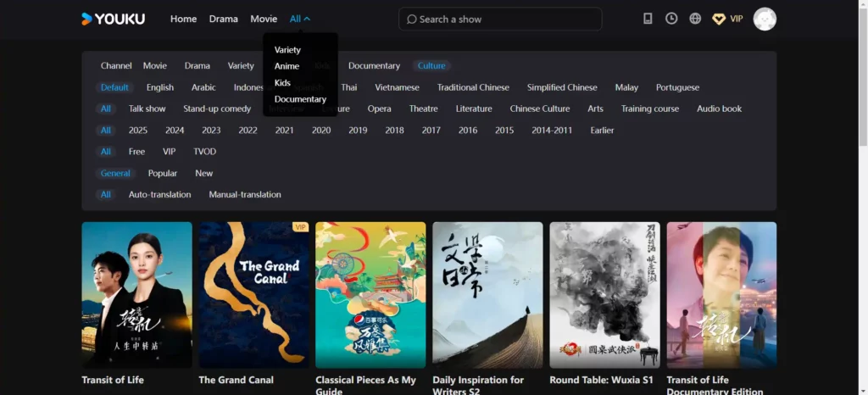Filter by Portuguese language

(x=677, y=87)
